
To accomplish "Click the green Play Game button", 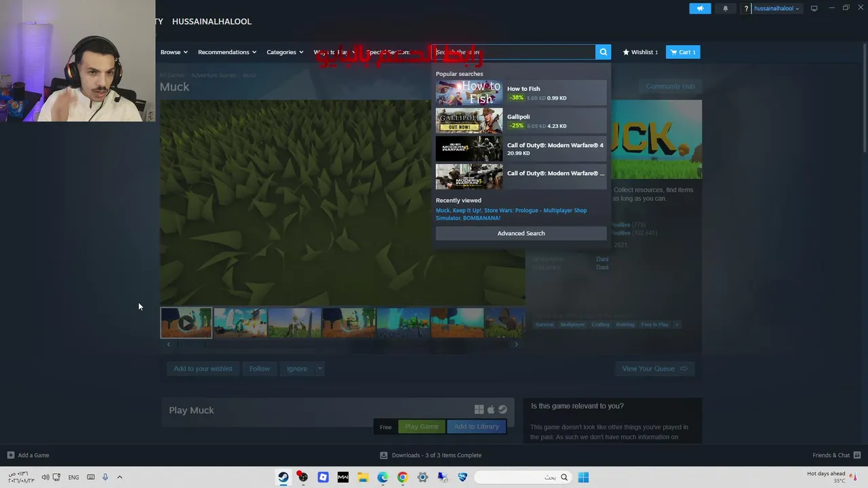I will point(422,426).
